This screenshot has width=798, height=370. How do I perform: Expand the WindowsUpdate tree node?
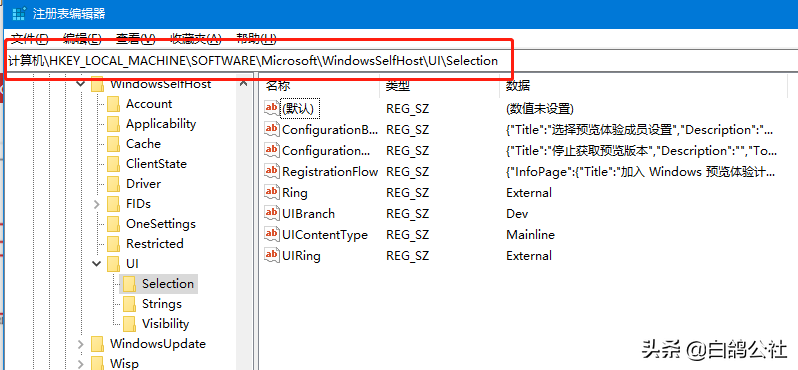pyautogui.click(x=80, y=344)
